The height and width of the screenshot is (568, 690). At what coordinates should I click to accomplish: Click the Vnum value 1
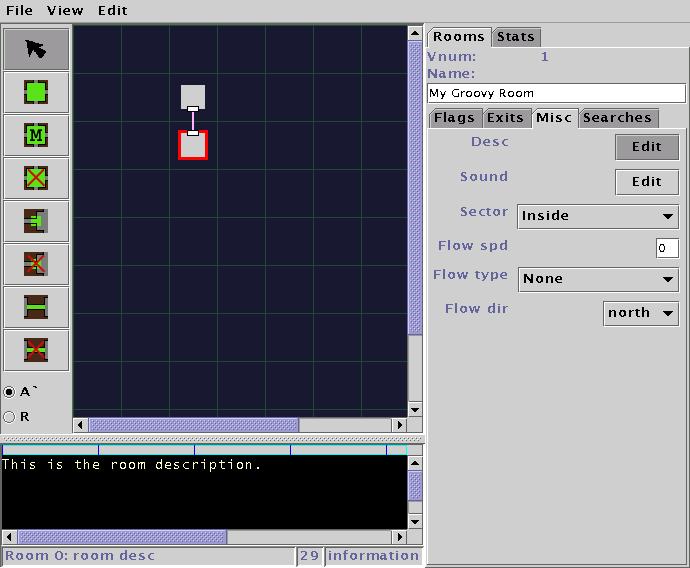[545, 57]
